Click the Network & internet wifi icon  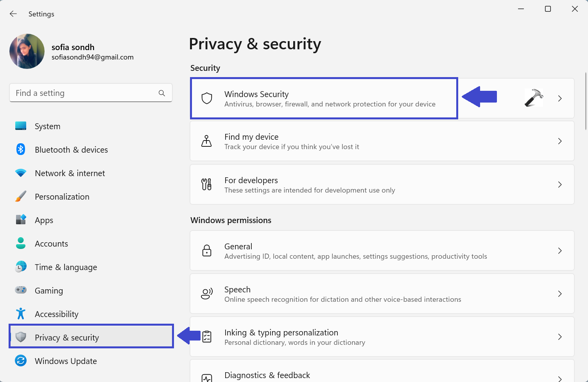[x=21, y=173]
